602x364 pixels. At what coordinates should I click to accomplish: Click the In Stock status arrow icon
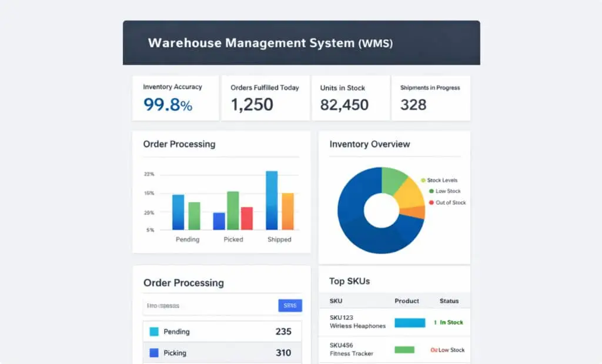pyautogui.click(x=435, y=322)
